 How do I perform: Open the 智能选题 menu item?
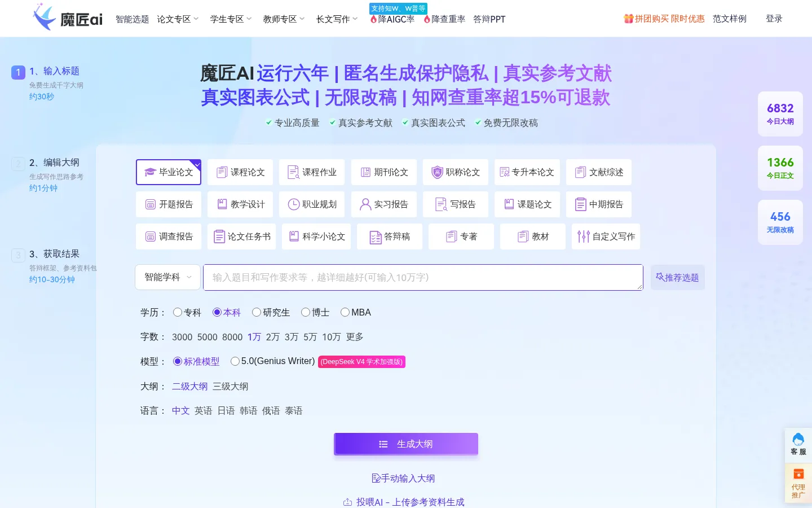133,19
